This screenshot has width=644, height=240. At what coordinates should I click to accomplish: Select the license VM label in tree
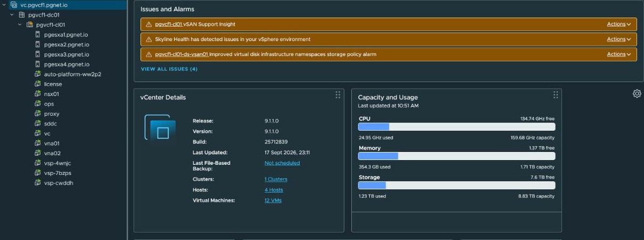click(53, 84)
